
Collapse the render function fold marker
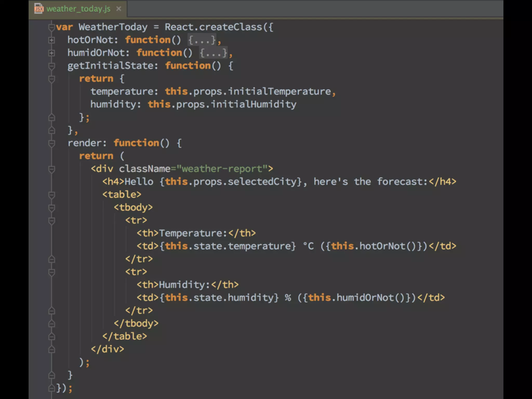pos(52,143)
